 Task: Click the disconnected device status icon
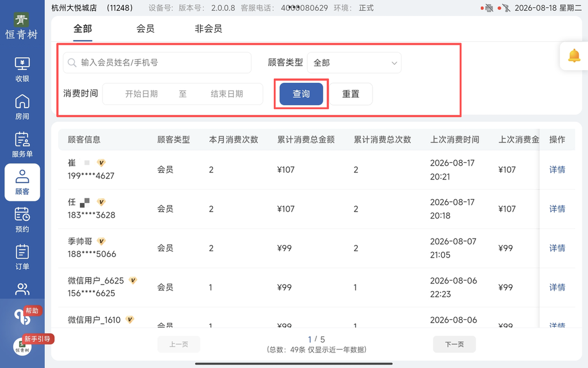coord(506,8)
